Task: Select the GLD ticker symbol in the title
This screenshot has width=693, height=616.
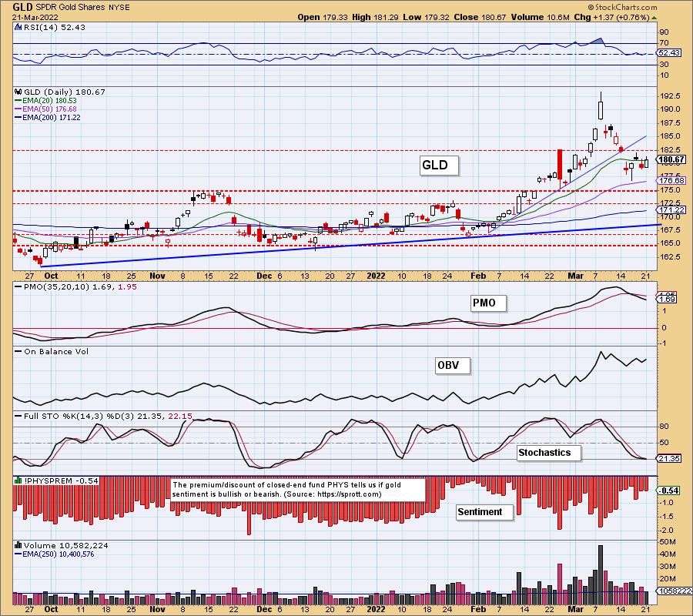Action: pos(22,7)
